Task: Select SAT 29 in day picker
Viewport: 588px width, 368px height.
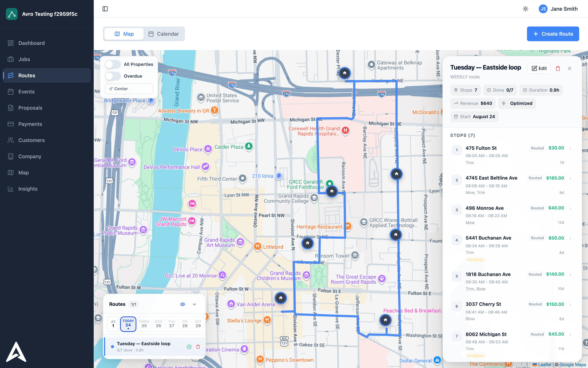Action: pyautogui.click(x=198, y=324)
